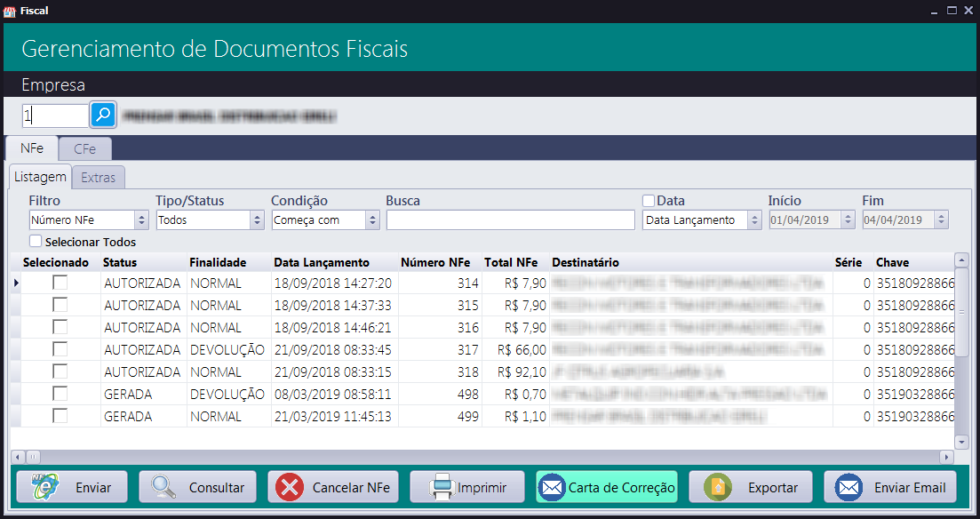
Task: Click the Enviar Email envelope icon
Action: point(849,487)
